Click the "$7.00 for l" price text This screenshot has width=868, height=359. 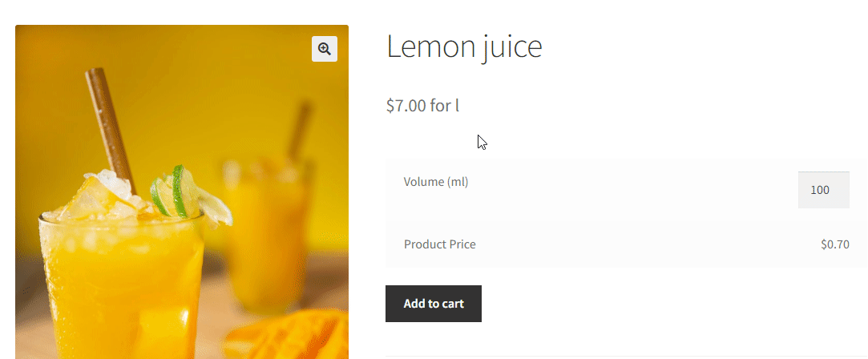(x=423, y=105)
